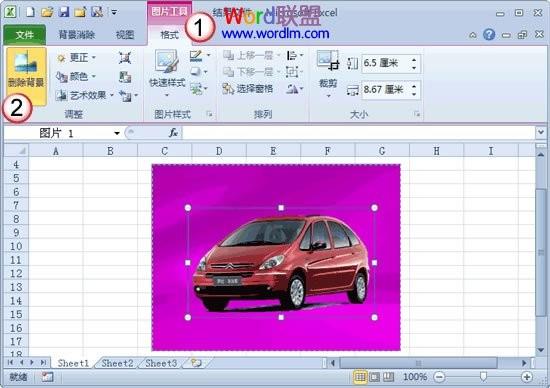Switch to Sheet3 tab
The image size is (550, 388).
pos(161,363)
